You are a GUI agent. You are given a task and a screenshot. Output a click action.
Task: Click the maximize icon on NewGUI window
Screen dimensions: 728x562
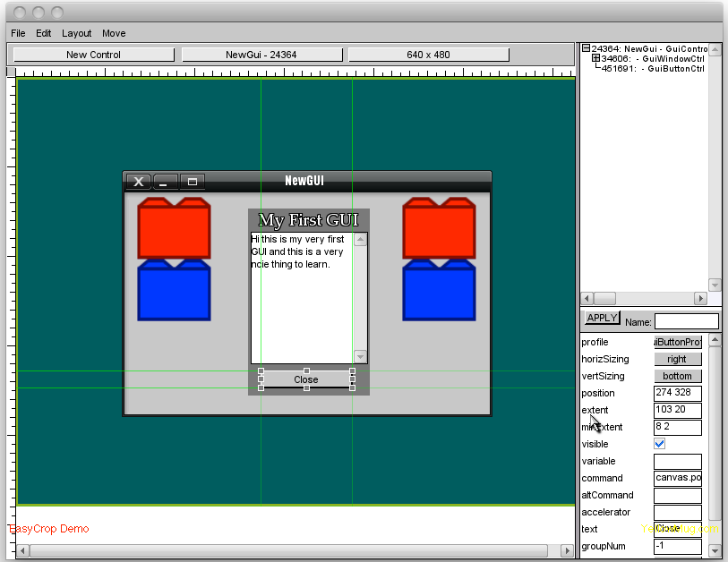tap(192, 182)
